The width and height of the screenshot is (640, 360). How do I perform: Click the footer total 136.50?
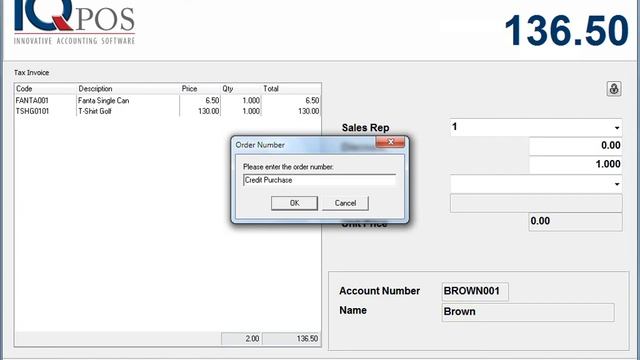291,339
